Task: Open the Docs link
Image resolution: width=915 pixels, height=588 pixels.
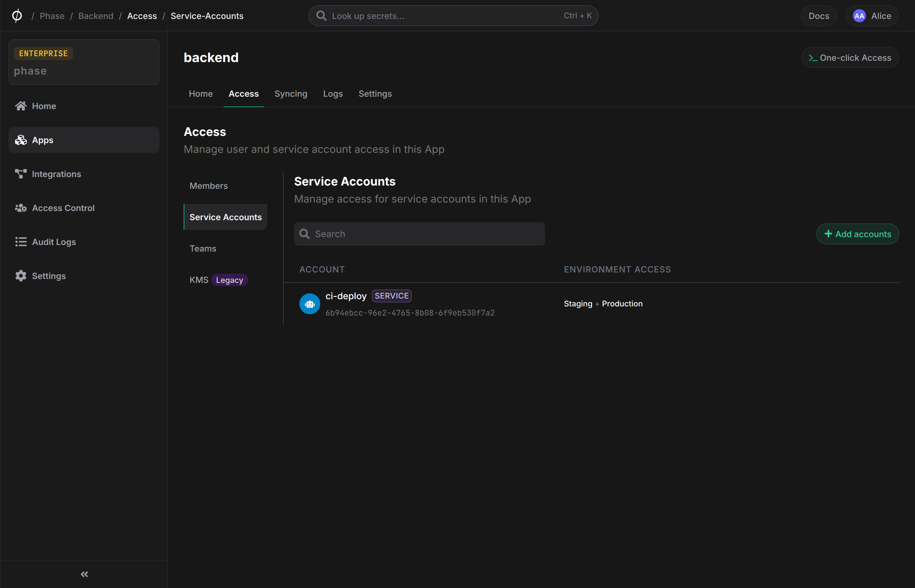Action: (x=818, y=16)
